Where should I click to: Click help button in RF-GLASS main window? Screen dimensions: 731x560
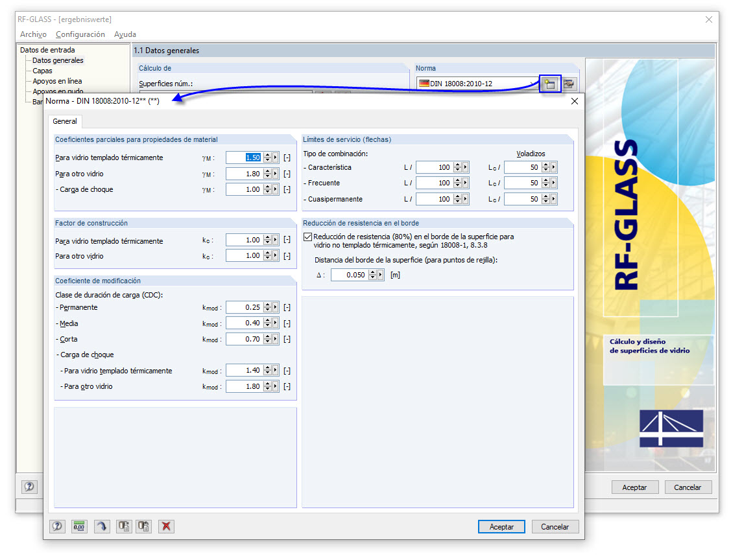click(x=29, y=487)
